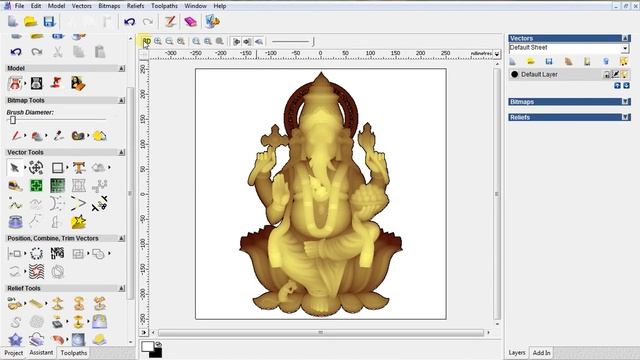Click the New Model icon in the top toolbar
Viewport: 640px width, 360px height.
point(13,21)
